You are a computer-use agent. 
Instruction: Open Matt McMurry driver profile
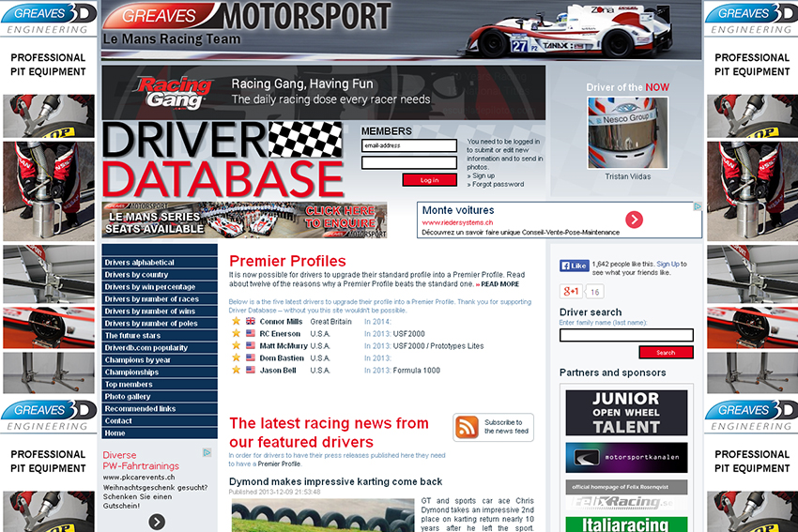tap(284, 346)
